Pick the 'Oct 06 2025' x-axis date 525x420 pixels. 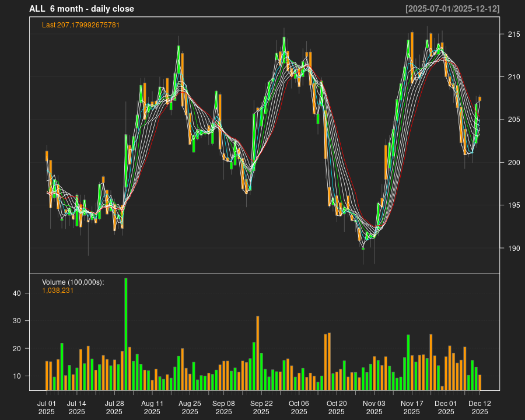pyautogui.click(x=299, y=407)
